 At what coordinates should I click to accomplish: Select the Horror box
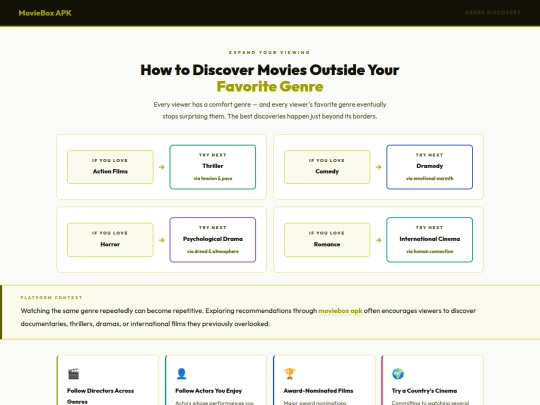[110, 240]
